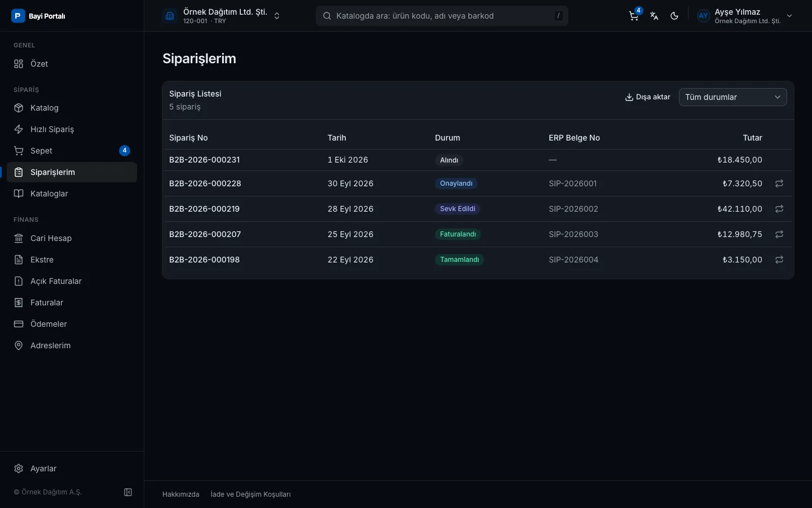812x508 pixels.
Task: Open the Ayşe Yılmaz account menu
Action: click(745, 16)
